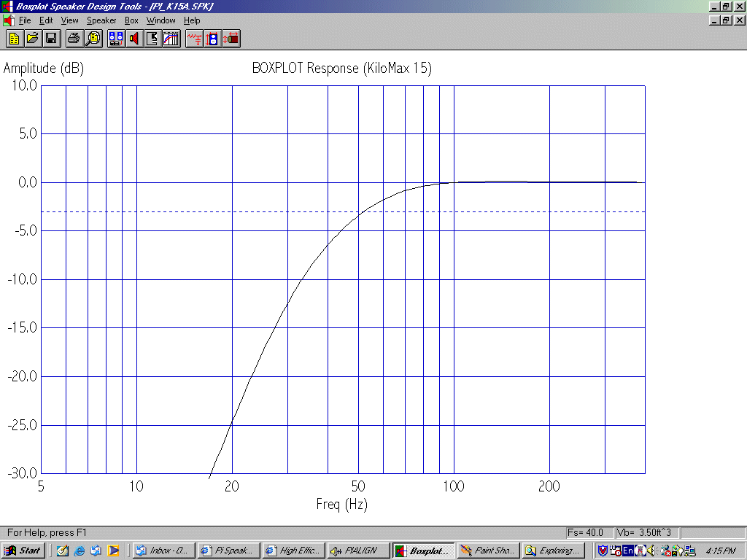Click the 50 frequency axis tick label
Viewport: 747px width, 560px height.
click(x=358, y=486)
